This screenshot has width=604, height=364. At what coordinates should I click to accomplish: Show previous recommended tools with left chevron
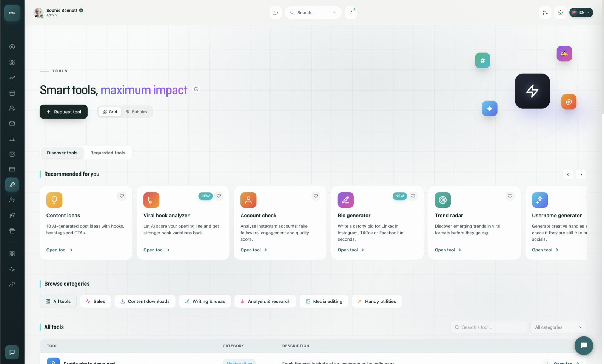[x=568, y=174]
